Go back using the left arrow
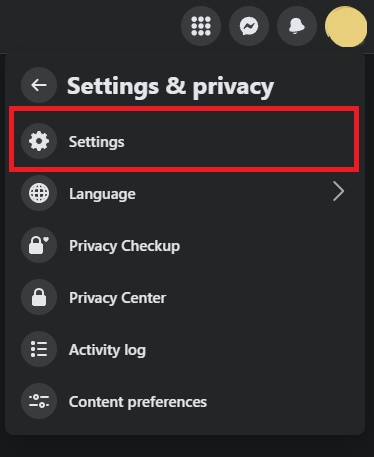 pyautogui.click(x=39, y=85)
